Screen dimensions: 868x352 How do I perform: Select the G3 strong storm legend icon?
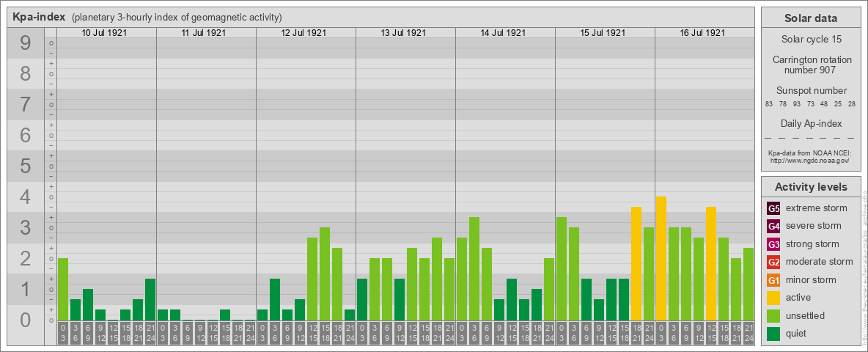[773, 244]
